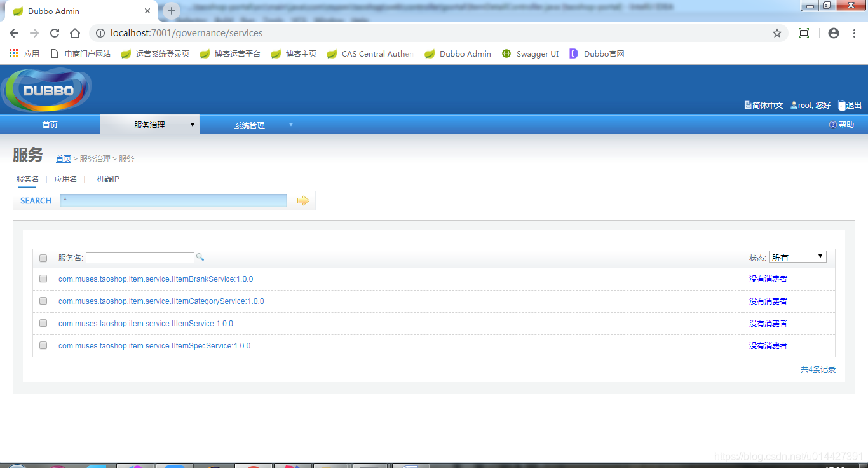Open the 运营系统登录页 bookmark
This screenshot has height=468, width=868.
[155, 54]
